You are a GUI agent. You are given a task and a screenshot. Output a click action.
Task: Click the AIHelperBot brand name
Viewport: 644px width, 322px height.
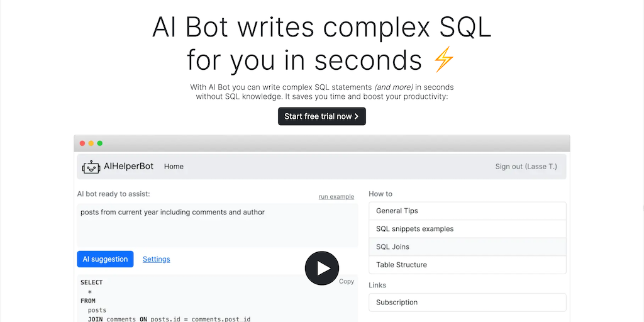(128, 167)
